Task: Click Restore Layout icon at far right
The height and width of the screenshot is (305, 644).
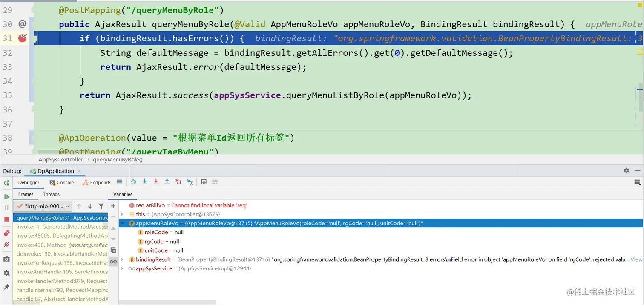Action: click(x=637, y=182)
